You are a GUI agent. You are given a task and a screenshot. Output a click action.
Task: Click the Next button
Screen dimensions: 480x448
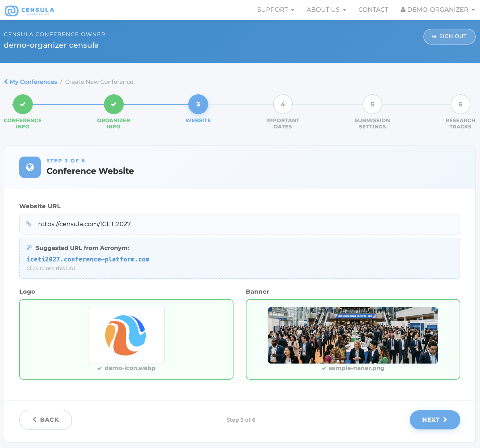coord(435,420)
